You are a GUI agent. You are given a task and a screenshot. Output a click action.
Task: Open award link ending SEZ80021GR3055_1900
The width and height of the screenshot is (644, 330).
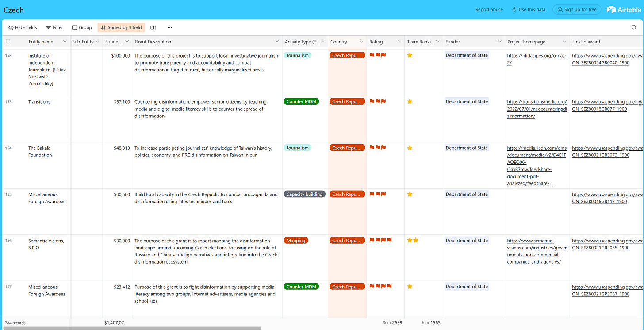[x=607, y=244]
